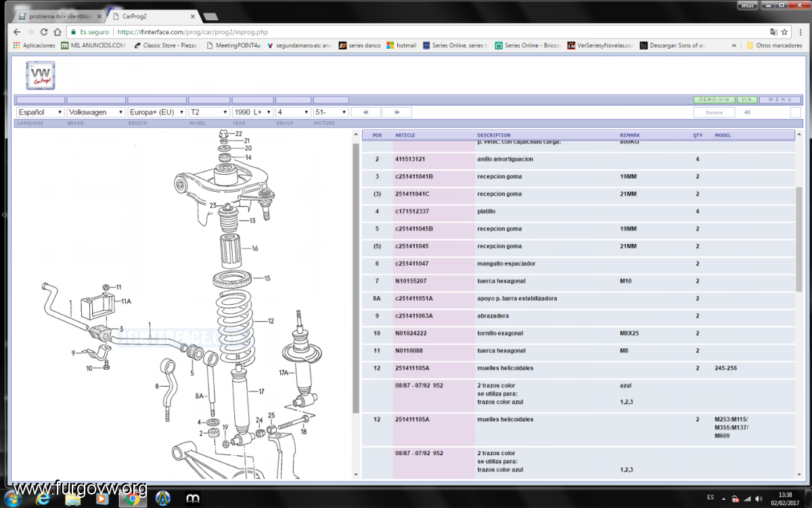Click the 'manguito espaciador' description

(506, 263)
